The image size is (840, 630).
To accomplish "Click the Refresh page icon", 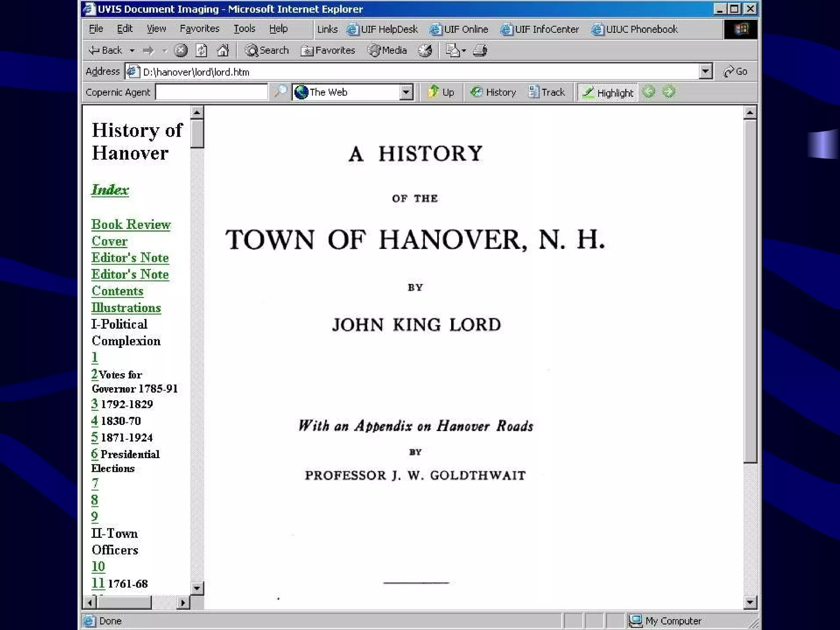I will [x=201, y=50].
